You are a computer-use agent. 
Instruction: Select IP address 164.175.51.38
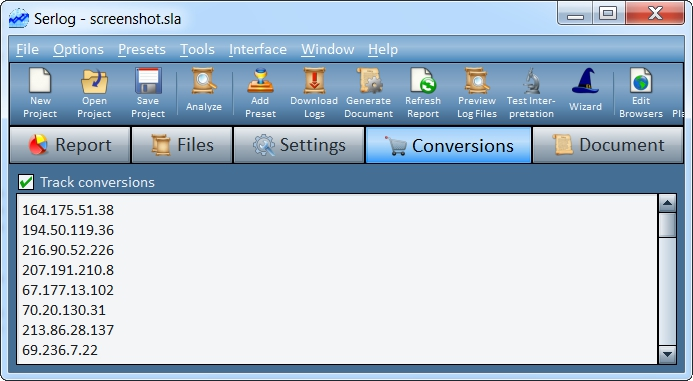[x=68, y=210]
